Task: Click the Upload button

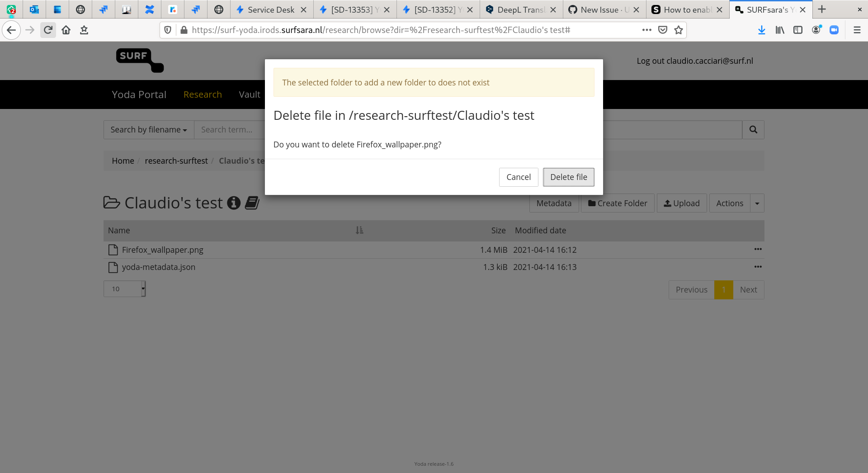Action: click(682, 203)
